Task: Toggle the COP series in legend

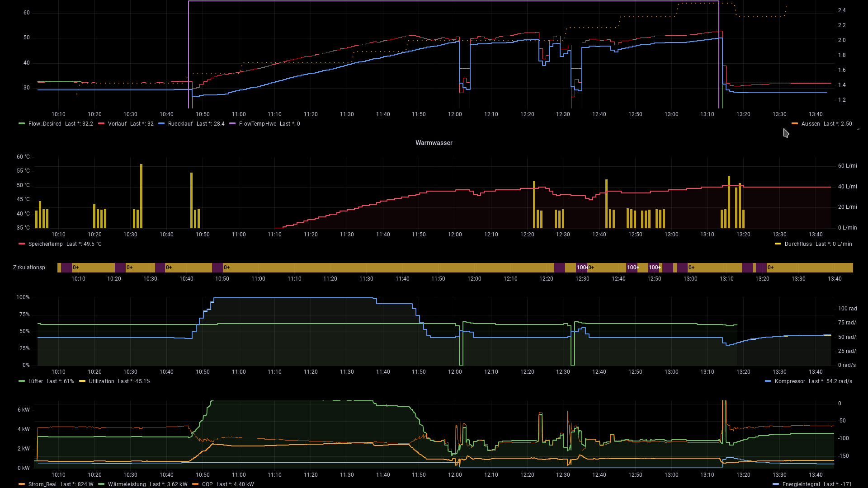Action: [x=207, y=484]
